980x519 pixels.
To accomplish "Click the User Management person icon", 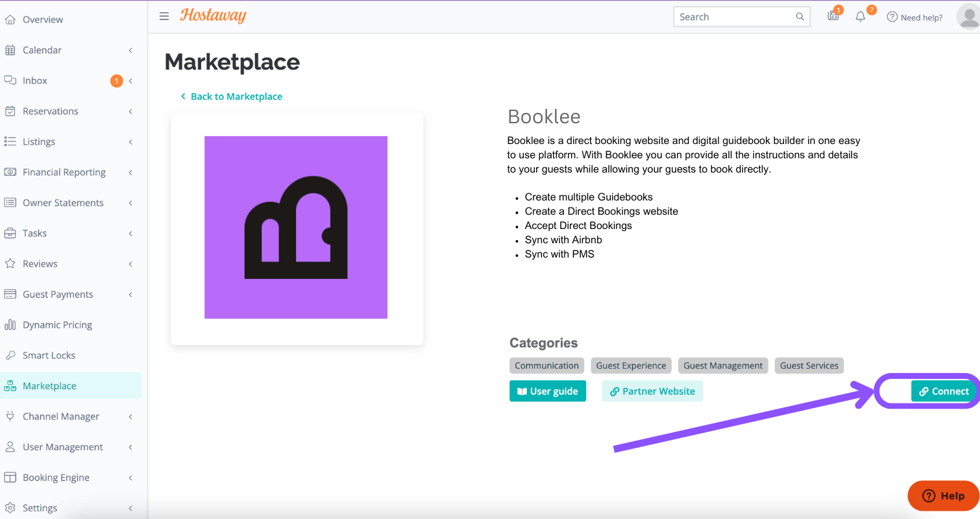I will click(x=10, y=446).
